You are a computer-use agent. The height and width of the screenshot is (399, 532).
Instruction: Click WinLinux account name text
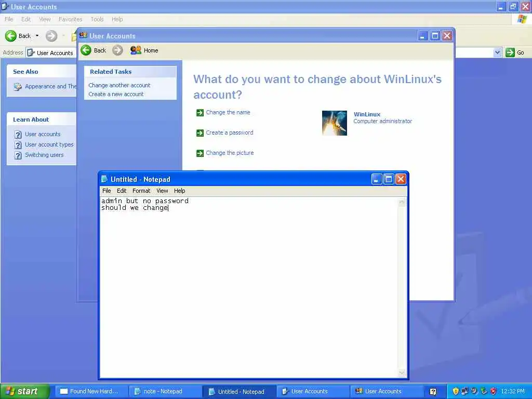(x=367, y=114)
